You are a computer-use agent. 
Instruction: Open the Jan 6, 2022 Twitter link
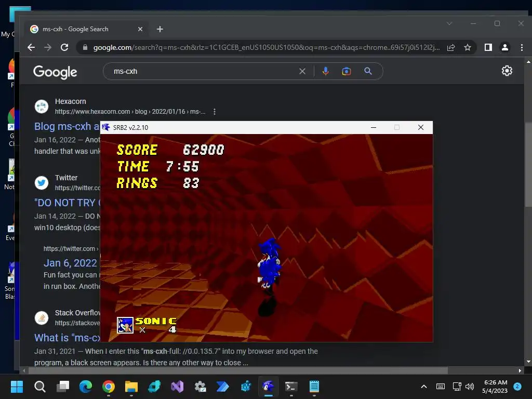(x=70, y=263)
